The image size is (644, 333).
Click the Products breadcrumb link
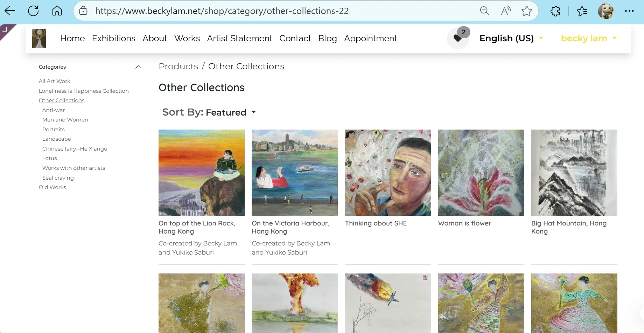coord(178,66)
